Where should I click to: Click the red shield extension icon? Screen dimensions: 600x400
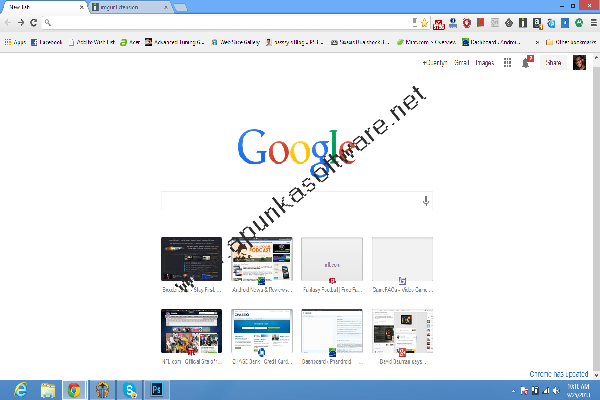466,23
